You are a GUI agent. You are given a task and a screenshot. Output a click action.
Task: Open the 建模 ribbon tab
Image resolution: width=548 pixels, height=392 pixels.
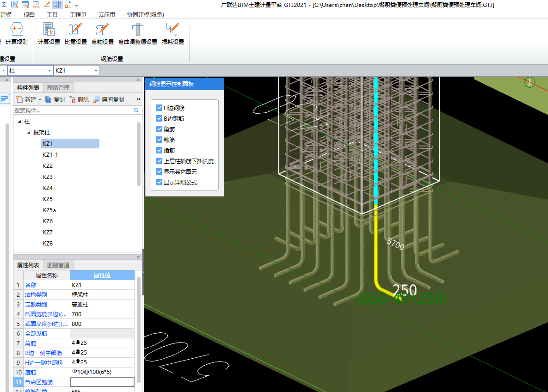pyautogui.click(x=6, y=15)
